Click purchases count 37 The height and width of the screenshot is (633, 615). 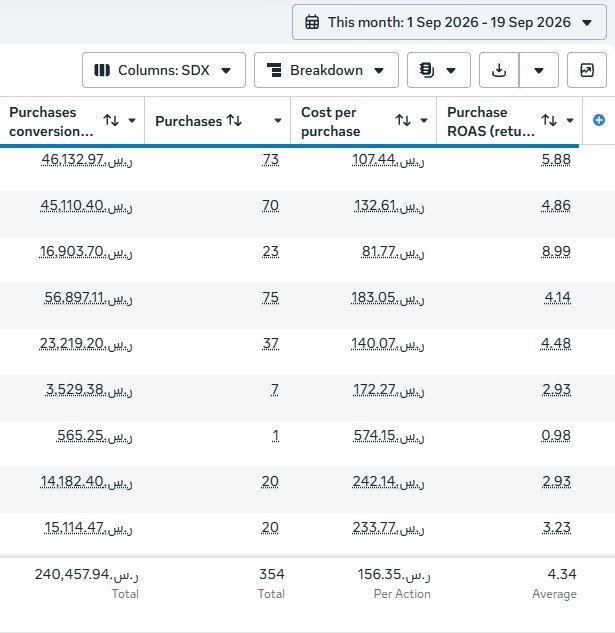click(271, 344)
